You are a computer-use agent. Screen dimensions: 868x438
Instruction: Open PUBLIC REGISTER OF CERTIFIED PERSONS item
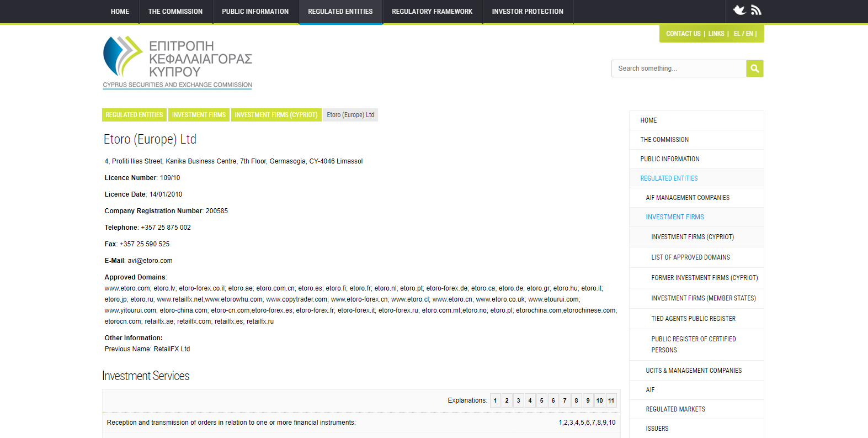point(696,345)
